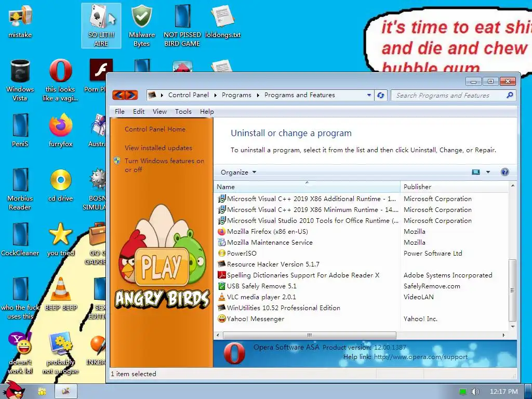Select the SO LIT!!! AIRE desktop icon
532x399 pixels.
tap(101, 26)
